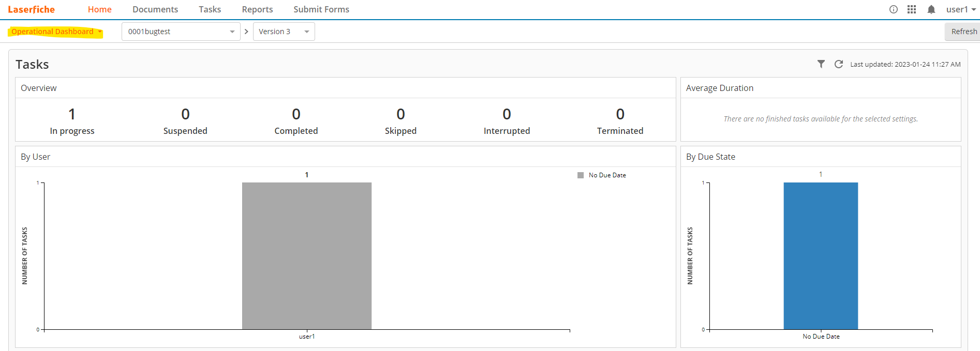Click the Refresh button
980x351 pixels.
(x=963, y=32)
